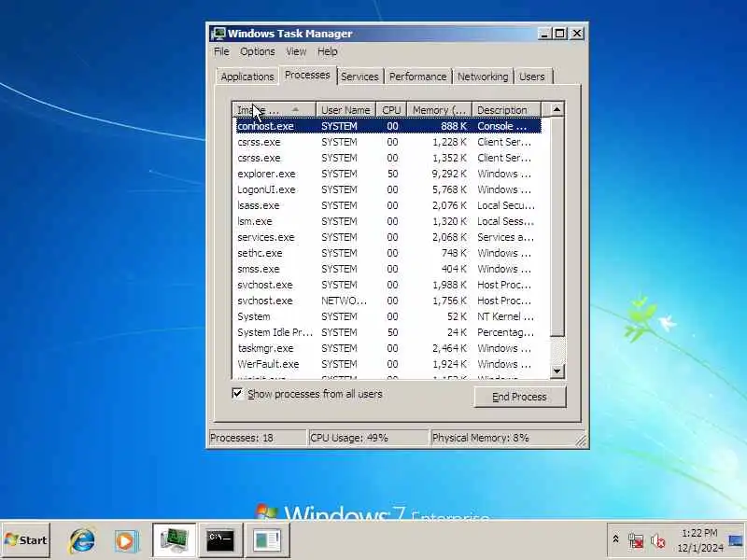Sort by Memory column header

click(x=439, y=109)
